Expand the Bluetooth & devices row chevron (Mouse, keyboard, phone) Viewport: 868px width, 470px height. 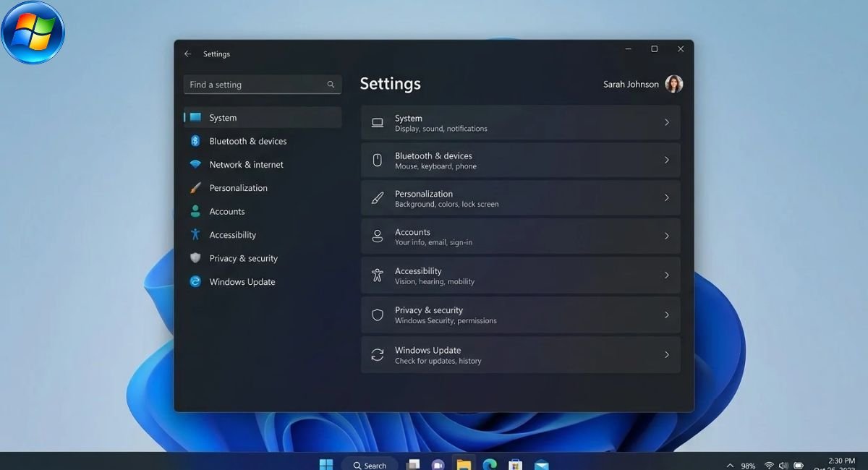point(667,160)
